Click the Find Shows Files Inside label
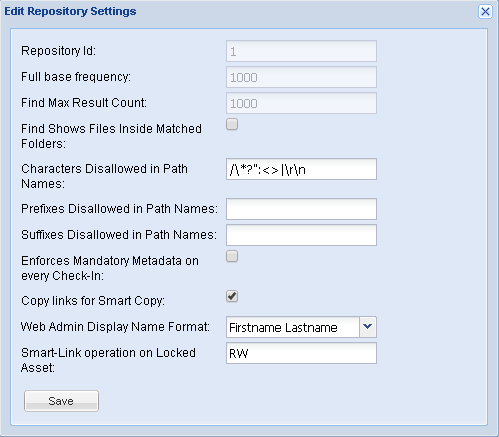The height and width of the screenshot is (437, 499). point(111,136)
